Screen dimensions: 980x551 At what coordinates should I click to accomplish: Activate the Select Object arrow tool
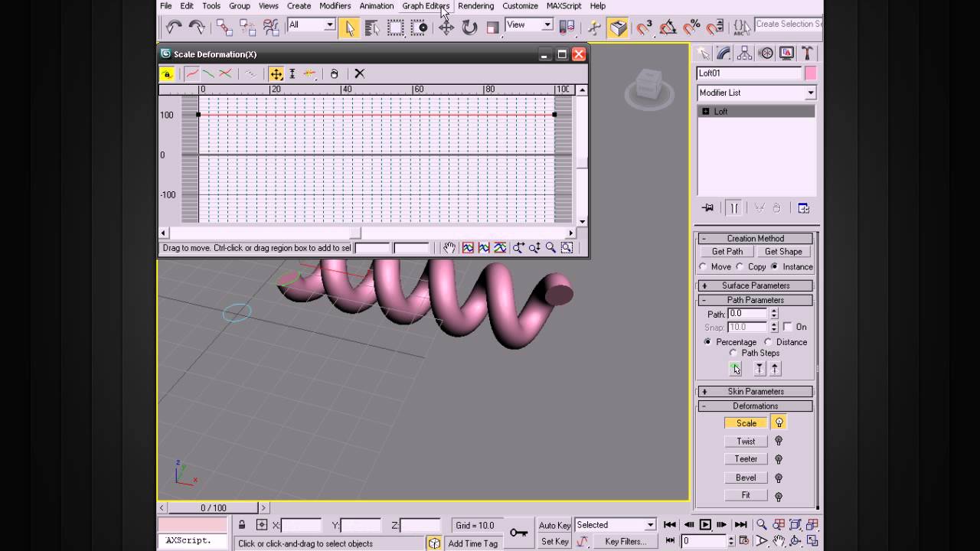click(x=350, y=28)
